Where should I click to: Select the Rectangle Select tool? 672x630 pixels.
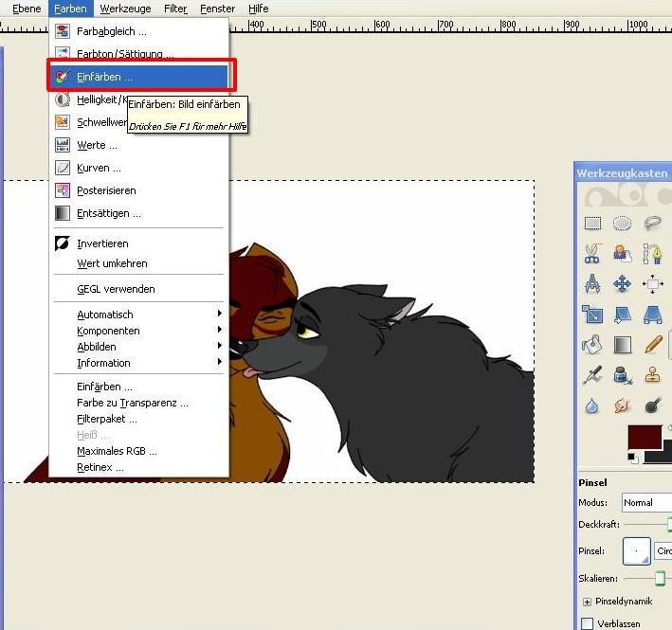click(x=592, y=224)
